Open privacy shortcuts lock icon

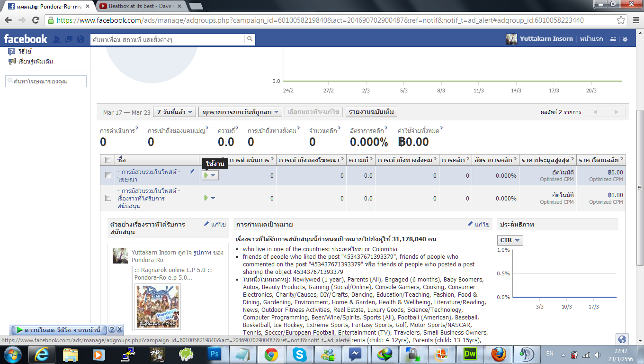point(613,39)
